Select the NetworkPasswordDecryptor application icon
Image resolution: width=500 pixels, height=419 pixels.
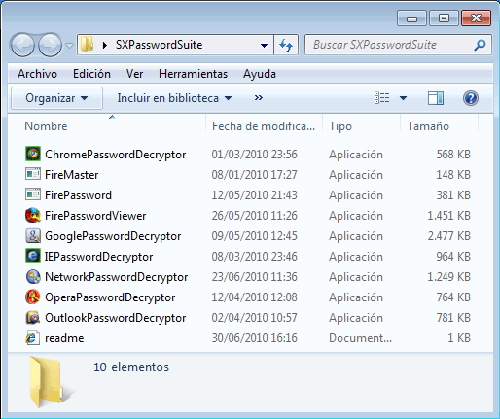coord(33,277)
